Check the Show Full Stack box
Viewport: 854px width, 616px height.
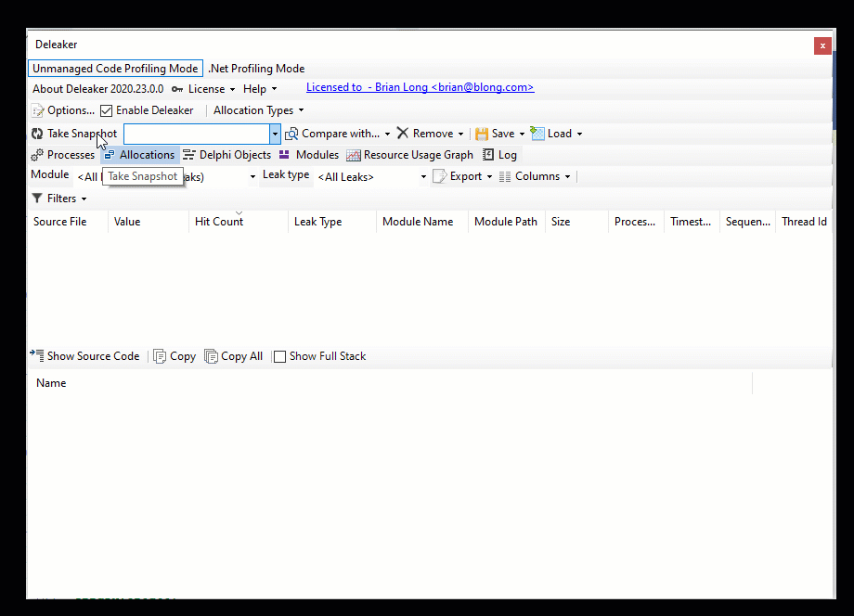pyautogui.click(x=279, y=356)
